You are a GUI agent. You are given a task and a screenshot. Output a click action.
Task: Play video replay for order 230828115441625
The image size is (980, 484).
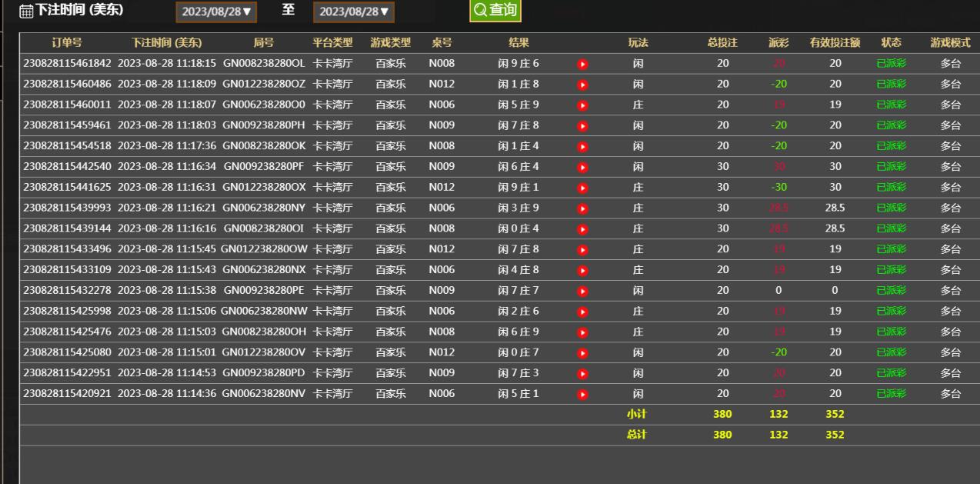tap(582, 188)
